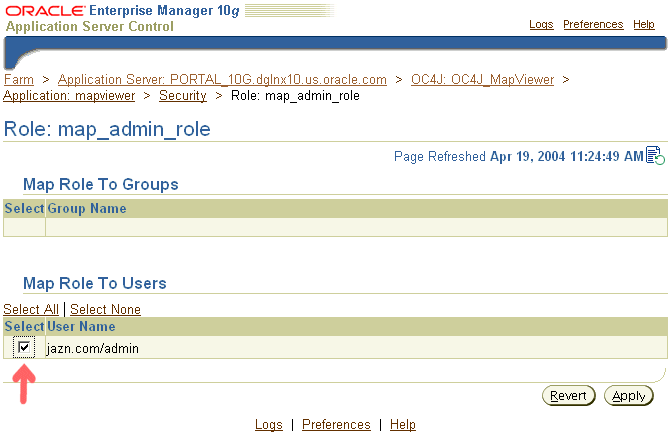
Task: Open Application Server PORTAL_10G breadcrumb
Action: 222,79
